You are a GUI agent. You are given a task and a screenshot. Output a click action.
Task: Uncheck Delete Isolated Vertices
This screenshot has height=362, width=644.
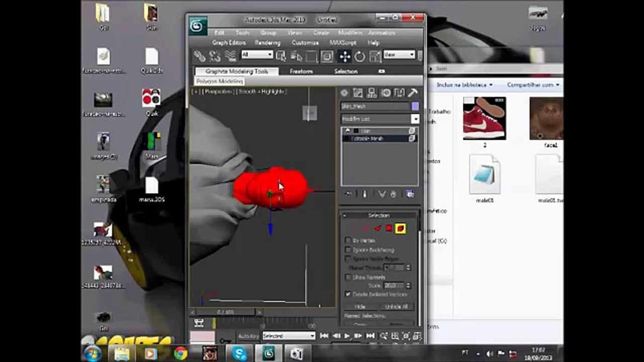(x=348, y=294)
